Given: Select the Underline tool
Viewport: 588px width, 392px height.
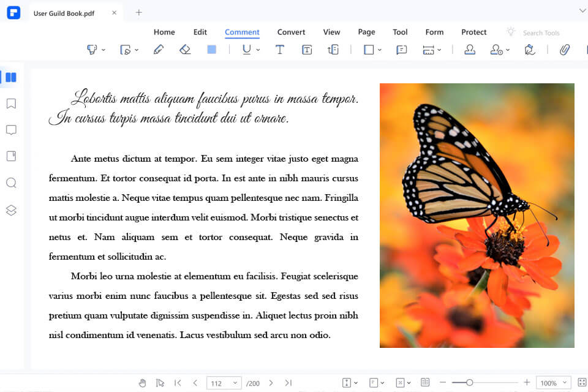Looking at the screenshot, I should (246, 50).
